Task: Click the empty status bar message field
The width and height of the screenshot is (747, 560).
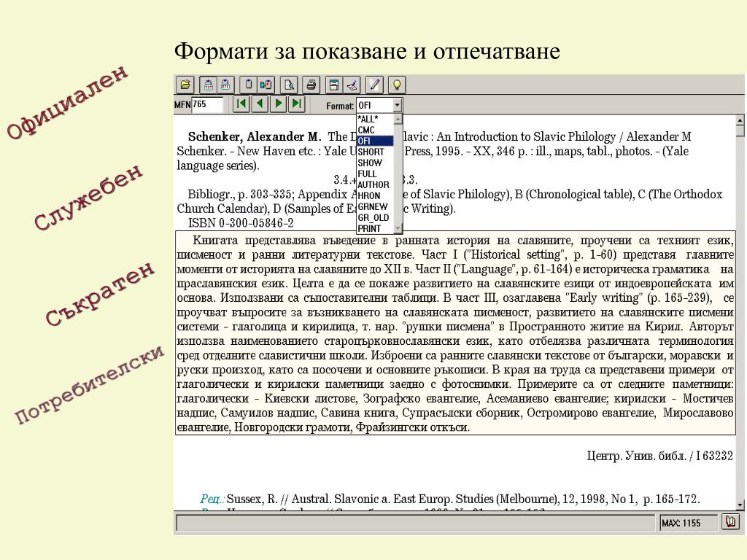Action: (415, 523)
